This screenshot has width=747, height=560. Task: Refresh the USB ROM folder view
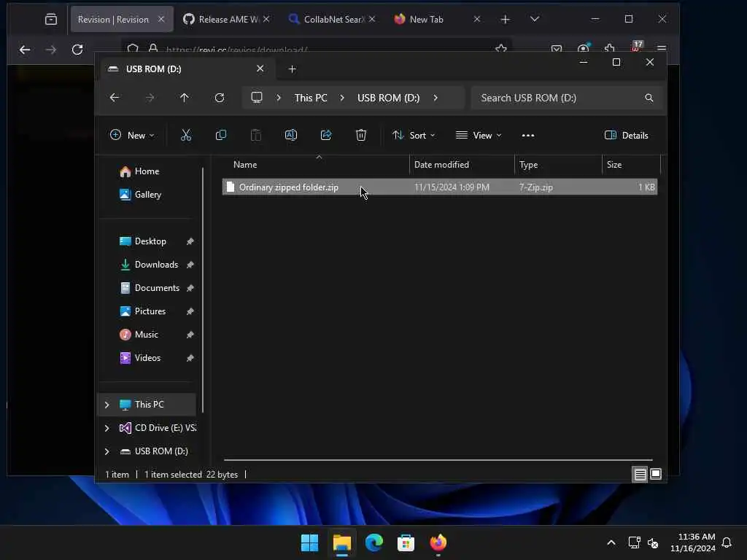[x=219, y=98]
